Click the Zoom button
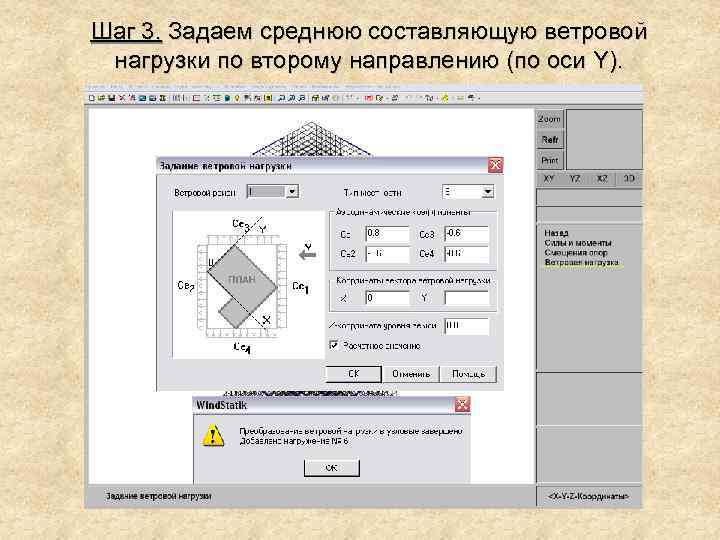720x540 pixels. (x=549, y=119)
